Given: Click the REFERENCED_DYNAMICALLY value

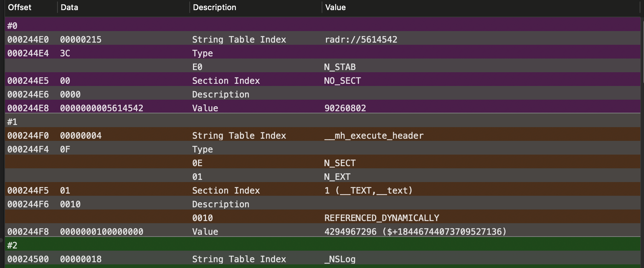Looking at the screenshot, I should [x=382, y=218].
